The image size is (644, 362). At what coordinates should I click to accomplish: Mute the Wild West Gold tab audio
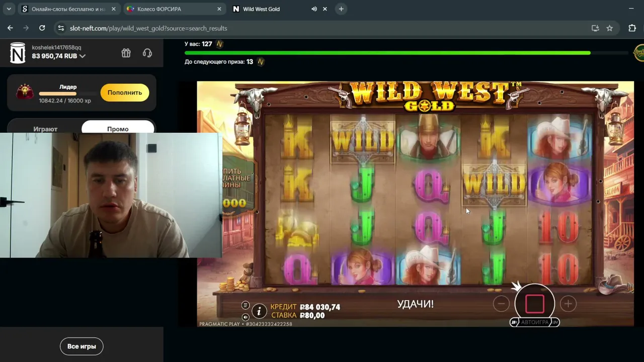pos(314,9)
